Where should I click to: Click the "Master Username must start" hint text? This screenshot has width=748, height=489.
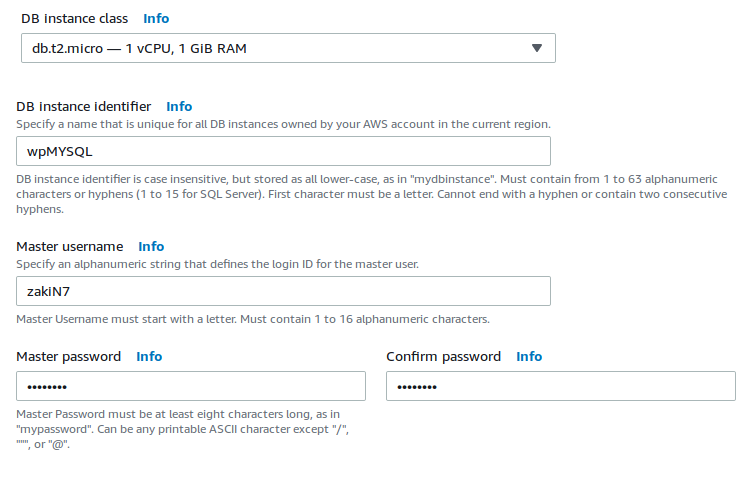(253, 319)
